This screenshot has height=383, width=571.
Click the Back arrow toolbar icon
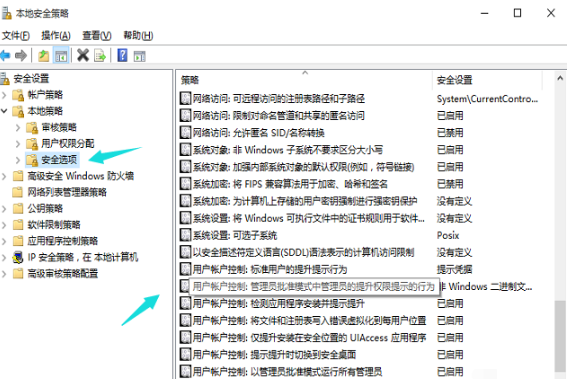click(x=5, y=56)
